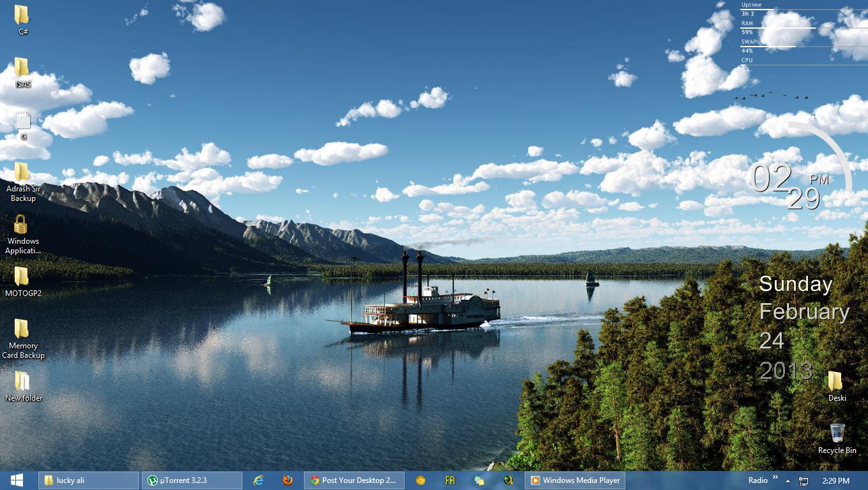Switch to Chrome Post Your Desktop tab

coord(354,480)
